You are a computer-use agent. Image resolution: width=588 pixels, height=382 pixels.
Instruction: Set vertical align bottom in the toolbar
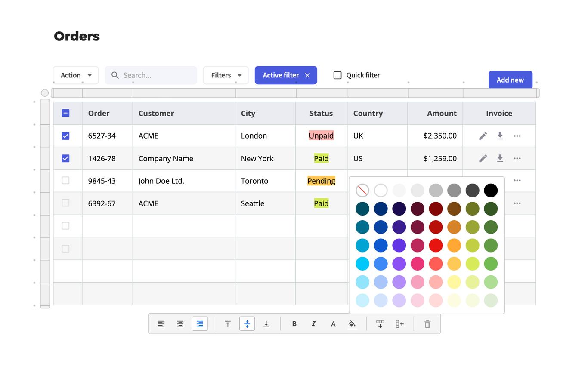click(x=266, y=323)
